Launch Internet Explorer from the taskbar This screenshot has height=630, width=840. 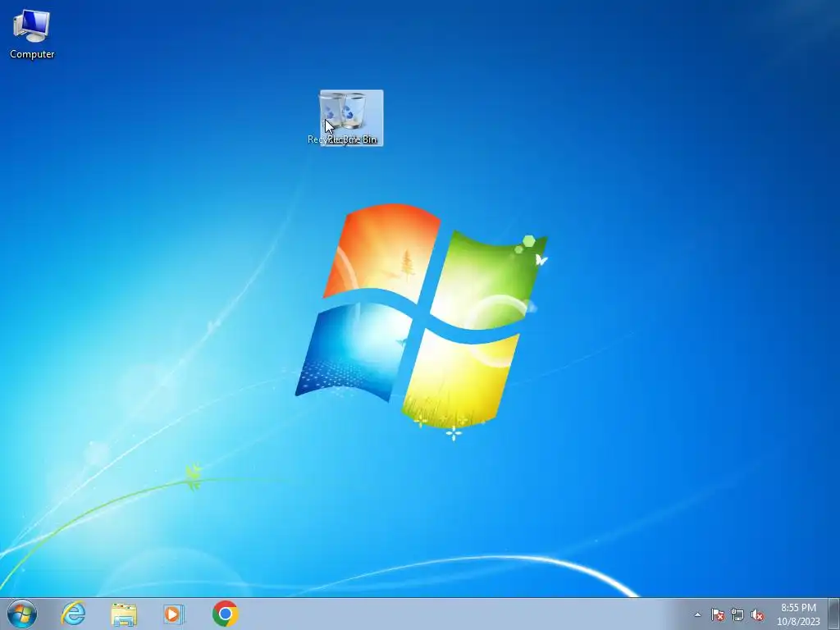73,614
